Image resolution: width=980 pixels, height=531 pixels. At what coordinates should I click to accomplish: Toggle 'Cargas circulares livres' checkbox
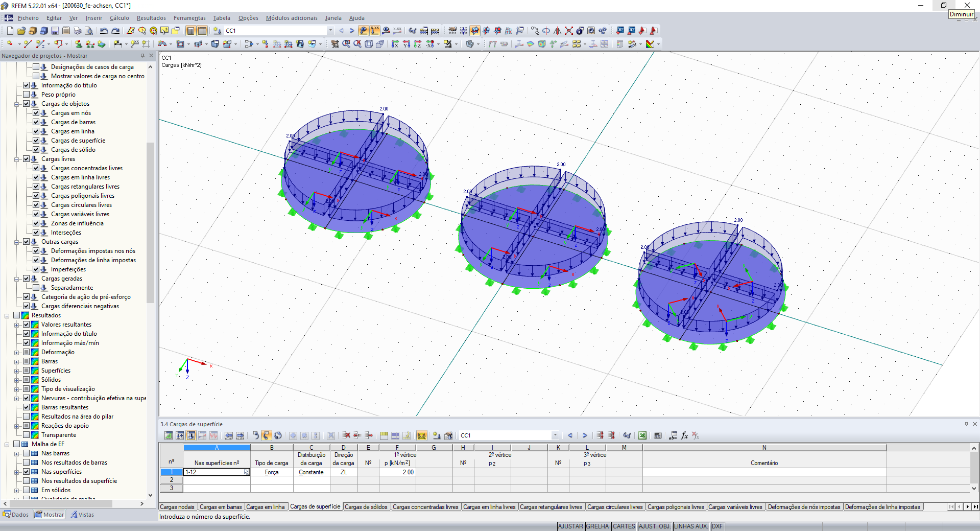tap(36, 205)
